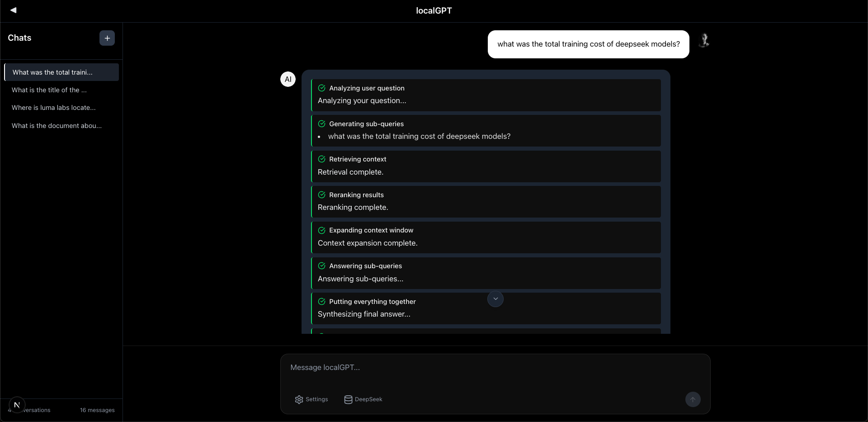Click the Putting everything together step

point(372,302)
